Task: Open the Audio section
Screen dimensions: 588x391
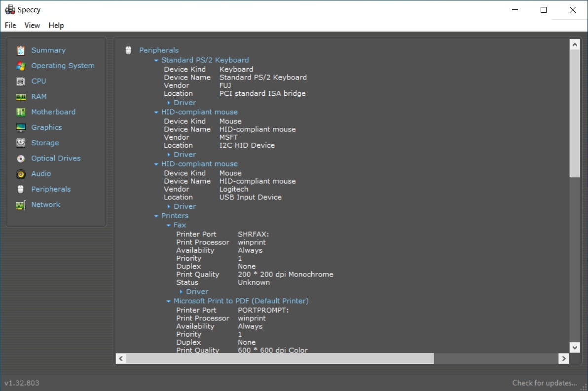Action: point(41,174)
